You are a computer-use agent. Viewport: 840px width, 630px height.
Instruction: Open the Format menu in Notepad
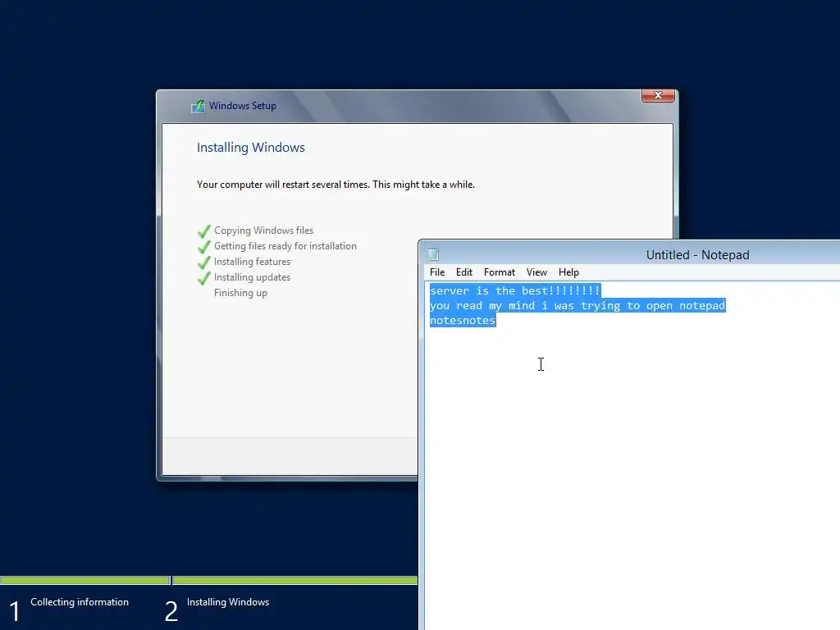(500, 272)
